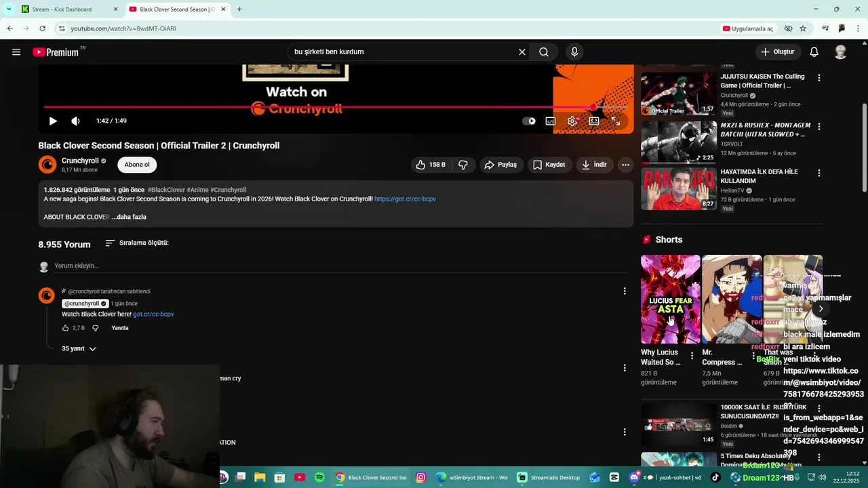
Task: Open Jujutsu Kaisen Culling Game trailer thumbnail
Action: [679, 94]
